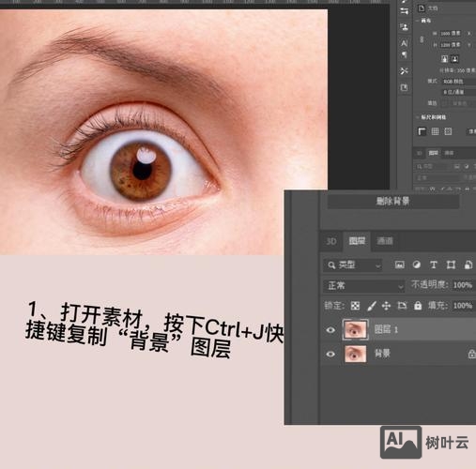Select the 图层 1 layer name
The width and height of the screenshot is (476, 469).
[386, 329]
